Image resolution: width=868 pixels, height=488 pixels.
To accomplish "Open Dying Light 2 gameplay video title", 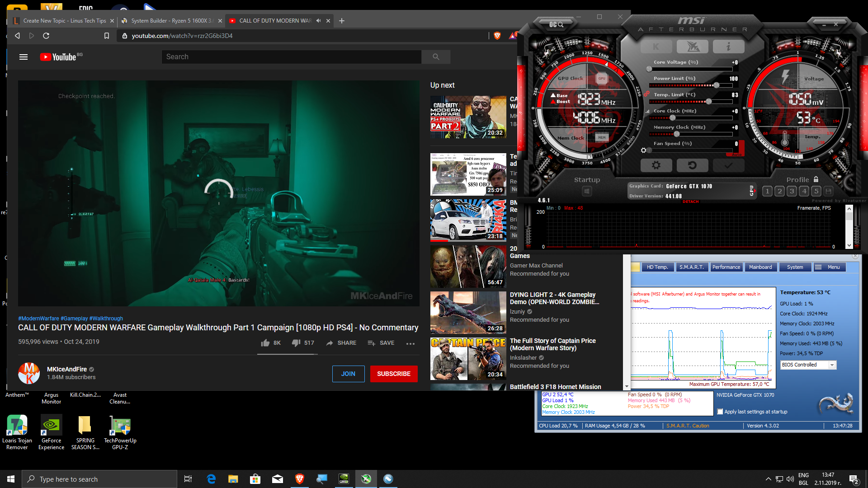I will click(x=555, y=298).
